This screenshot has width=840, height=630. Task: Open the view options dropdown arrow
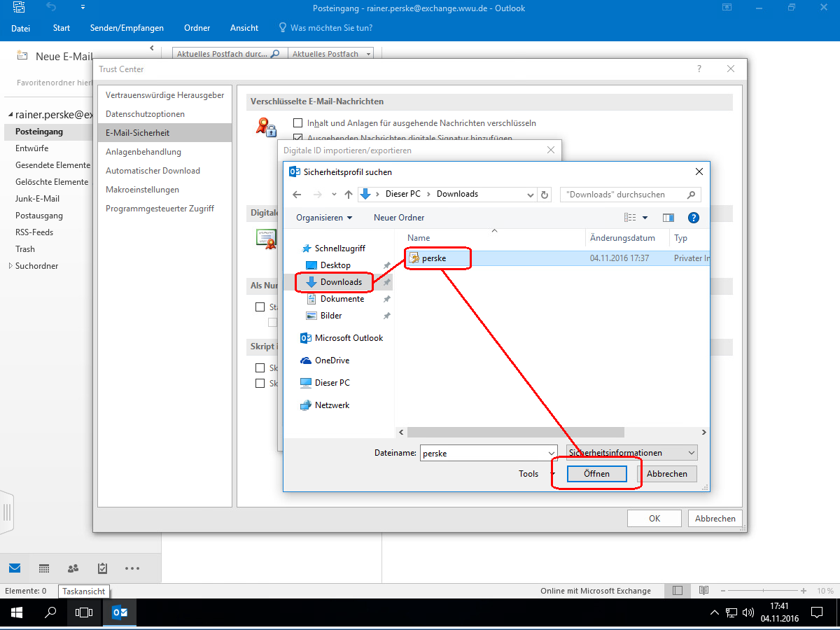tap(645, 218)
